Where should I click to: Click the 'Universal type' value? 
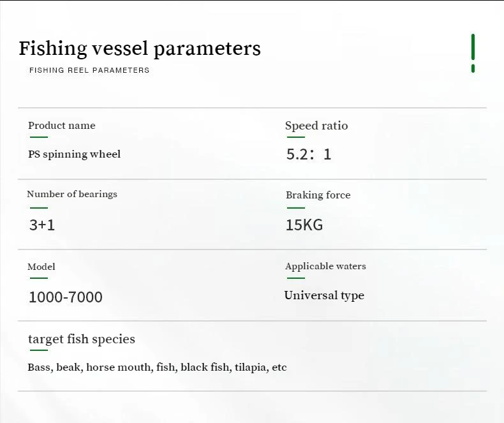point(324,295)
